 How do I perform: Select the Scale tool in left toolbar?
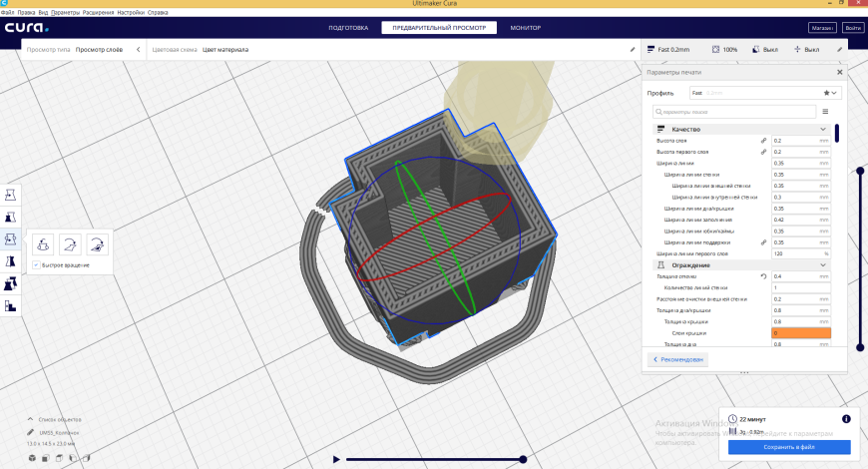click(10, 218)
